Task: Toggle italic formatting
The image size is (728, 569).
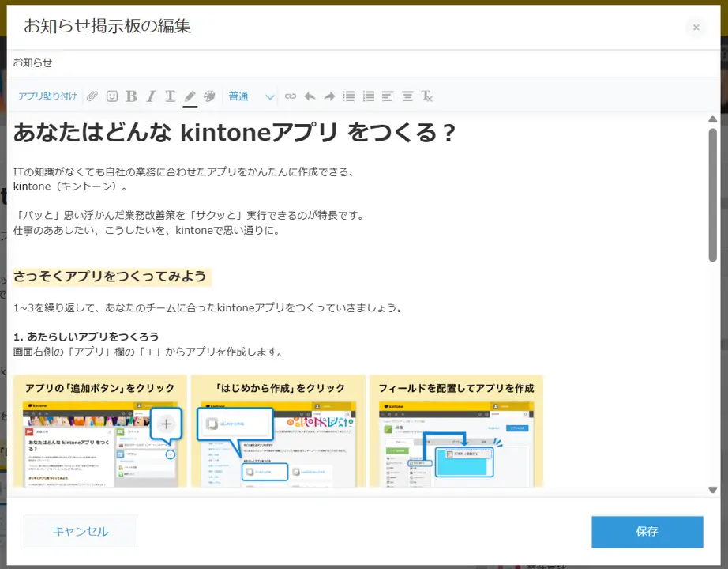Action: [151, 96]
